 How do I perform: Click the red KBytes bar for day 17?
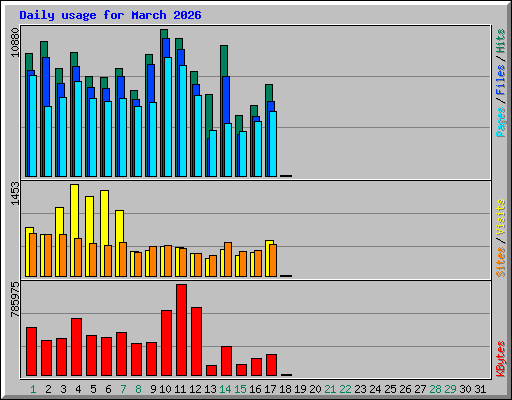click(x=271, y=365)
